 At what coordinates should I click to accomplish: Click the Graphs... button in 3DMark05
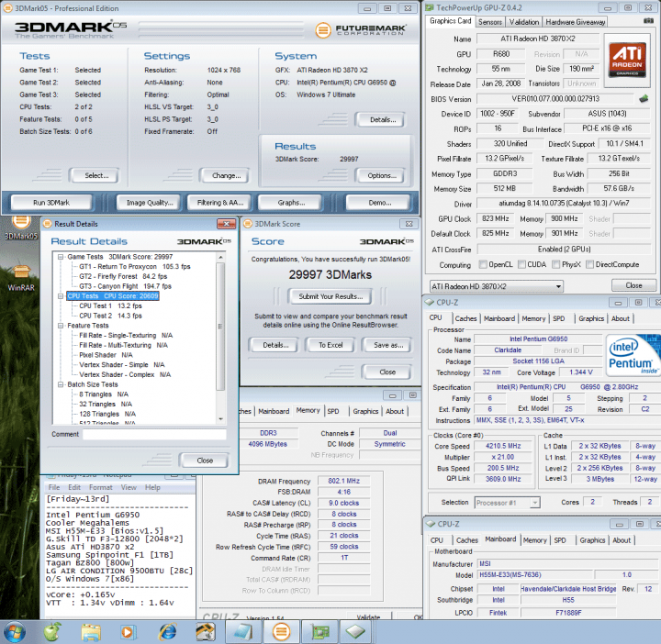point(291,203)
